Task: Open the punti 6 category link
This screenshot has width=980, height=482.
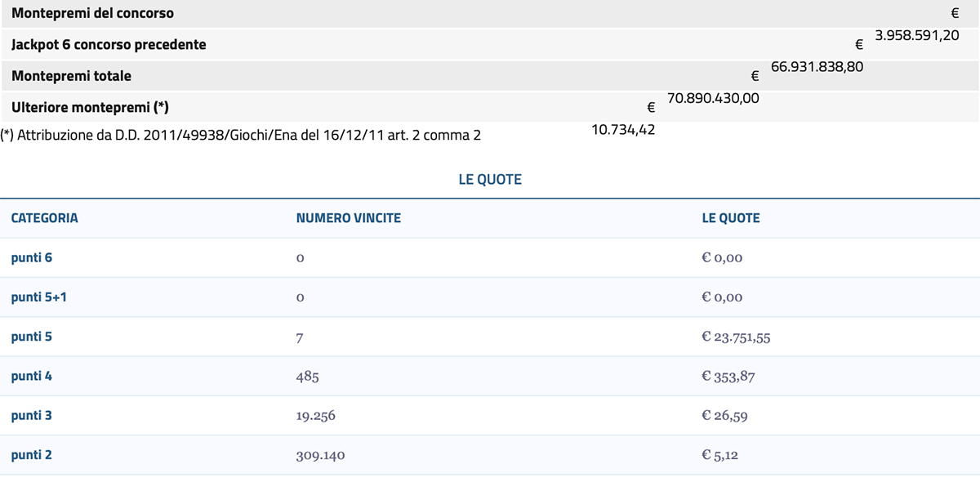Action: (31, 257)
